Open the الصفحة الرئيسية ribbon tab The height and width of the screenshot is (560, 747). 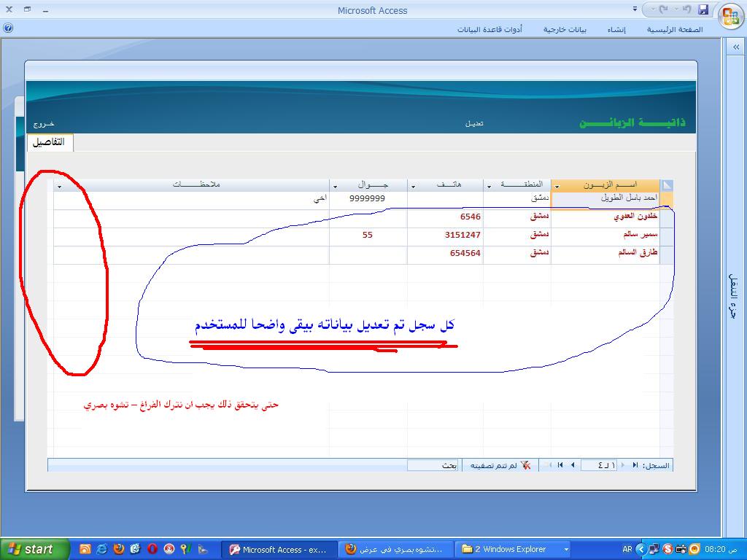click(x=675, y=29)
